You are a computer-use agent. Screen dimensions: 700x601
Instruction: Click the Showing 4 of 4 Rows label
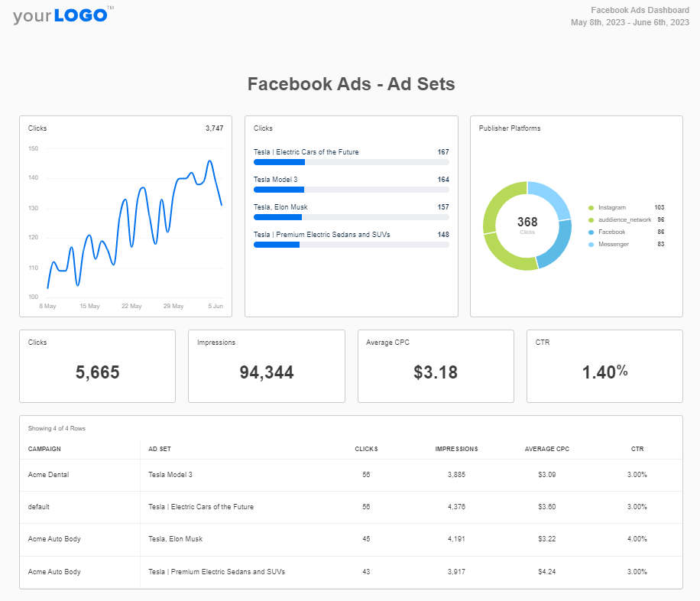(x=57, y=428)
